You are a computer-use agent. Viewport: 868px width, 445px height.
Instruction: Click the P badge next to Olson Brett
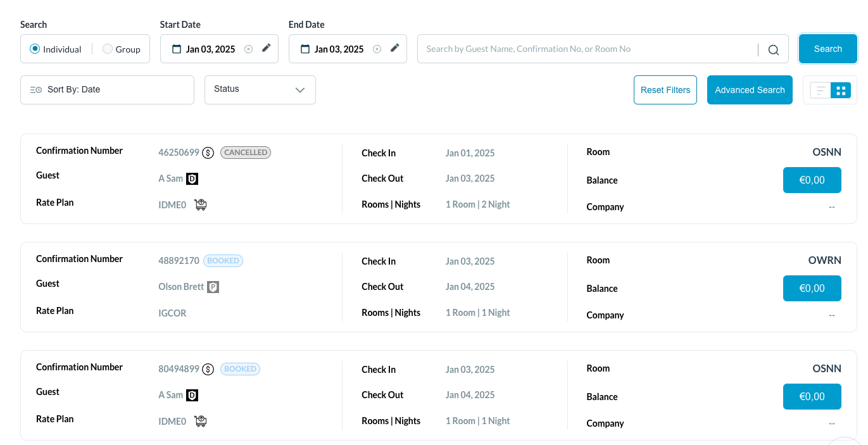(213, 287)
